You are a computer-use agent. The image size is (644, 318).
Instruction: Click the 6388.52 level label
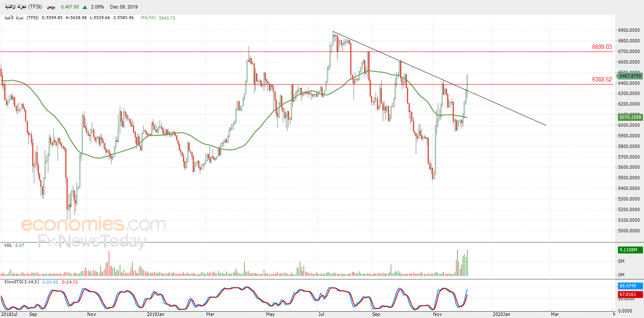[602, 79]
